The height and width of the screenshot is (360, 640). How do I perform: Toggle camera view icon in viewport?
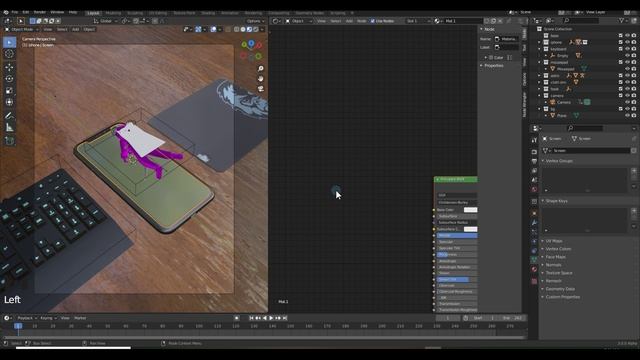[x=260, y=89]
